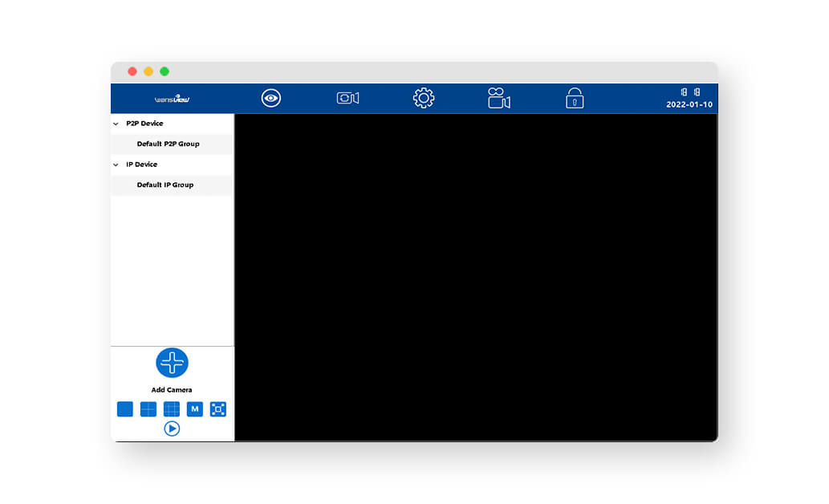The image size is (829, 504).
Task: Open the video recording camera icon
Action: click(498, 98)
